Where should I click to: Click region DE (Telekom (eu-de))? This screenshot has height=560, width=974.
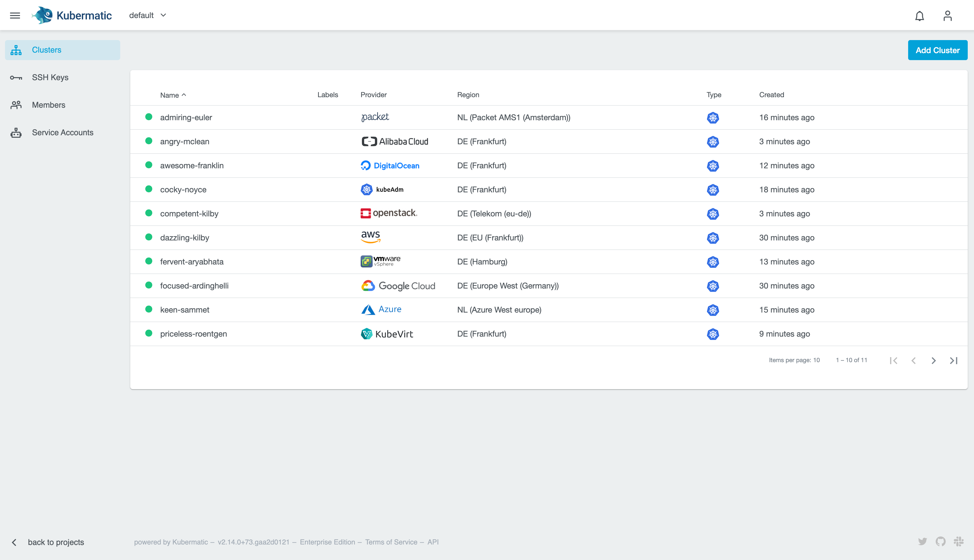point(494,214)
